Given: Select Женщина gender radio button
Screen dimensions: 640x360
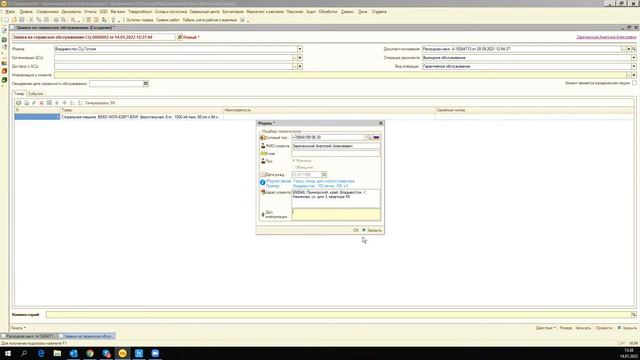Looking at the screenshot, I should pyautogui.click(x=293, y=167).
